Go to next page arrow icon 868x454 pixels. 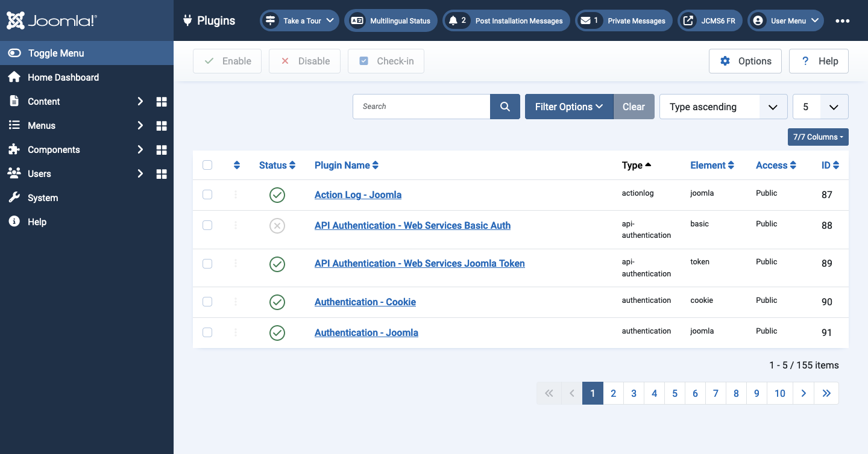[804, 393]
